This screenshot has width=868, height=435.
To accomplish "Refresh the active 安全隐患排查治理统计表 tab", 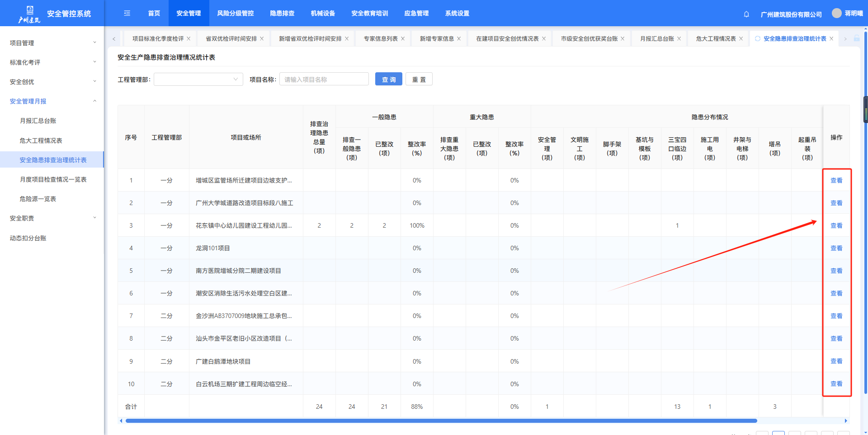I will click(758, 39).
